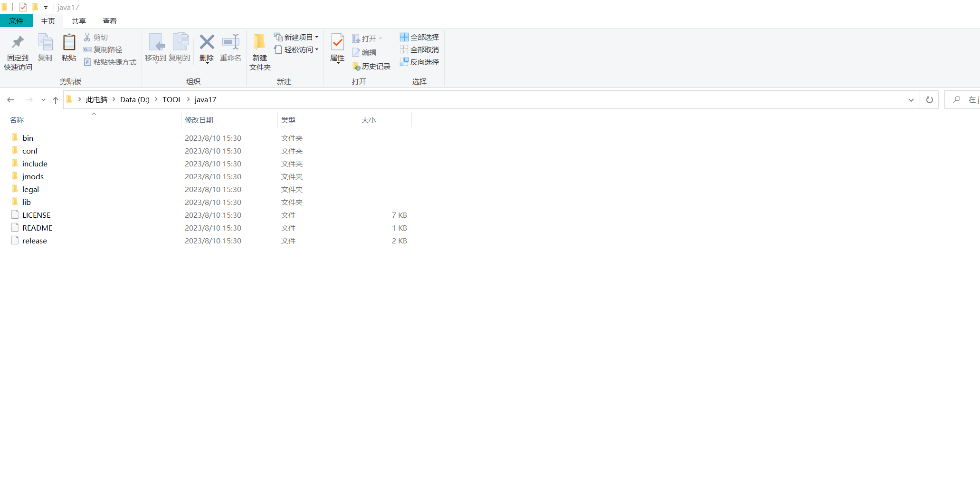This screenshot has width=980, height=503.
Task: Expand the address bar history dropdown
Action: coord(911,99)
